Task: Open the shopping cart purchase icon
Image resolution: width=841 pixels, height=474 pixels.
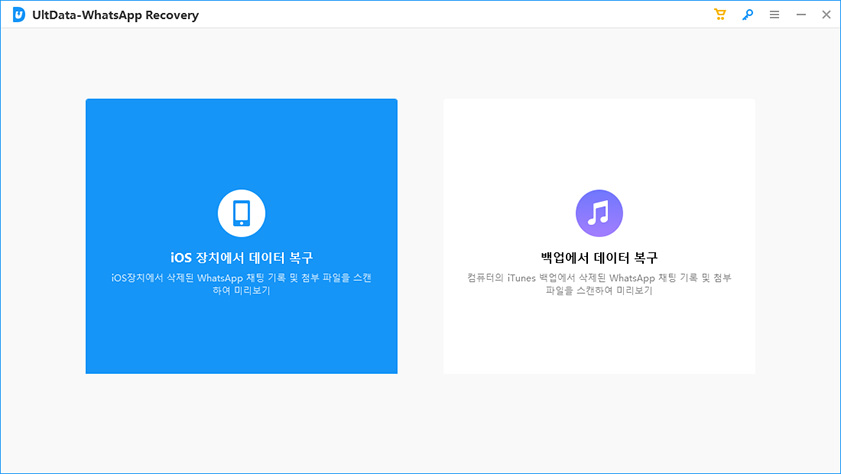Action: (720, 15)
